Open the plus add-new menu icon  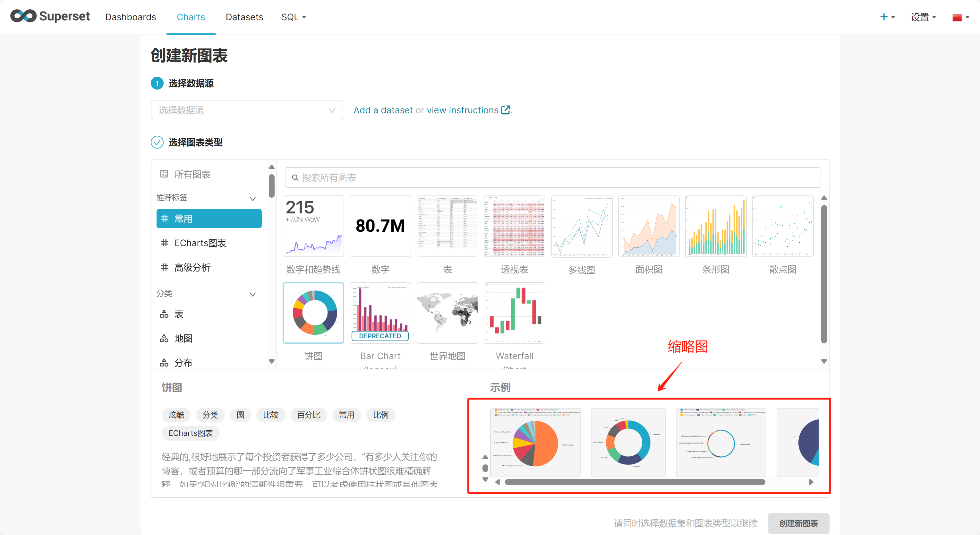(883, 17)
